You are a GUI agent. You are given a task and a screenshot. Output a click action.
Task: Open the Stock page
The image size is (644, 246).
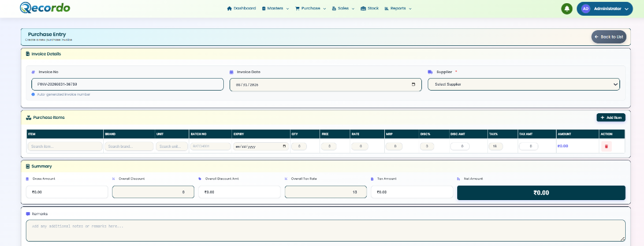coord(370,8)
